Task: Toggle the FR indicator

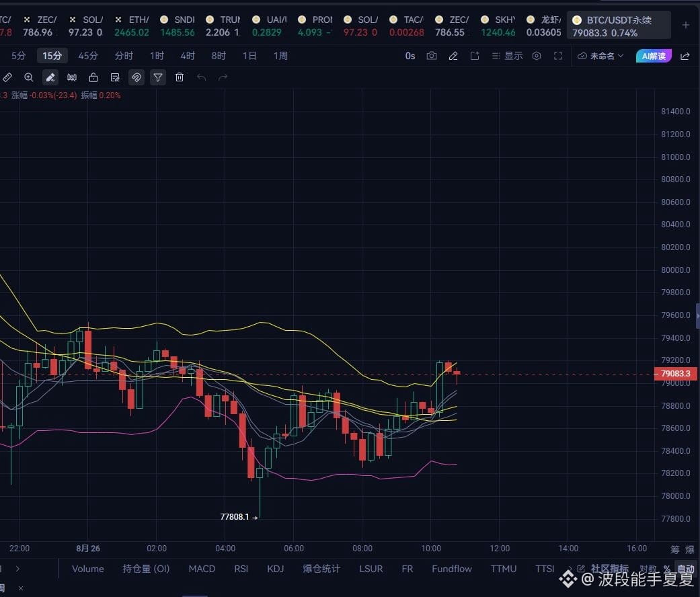Action: click(x=407, y=569)
